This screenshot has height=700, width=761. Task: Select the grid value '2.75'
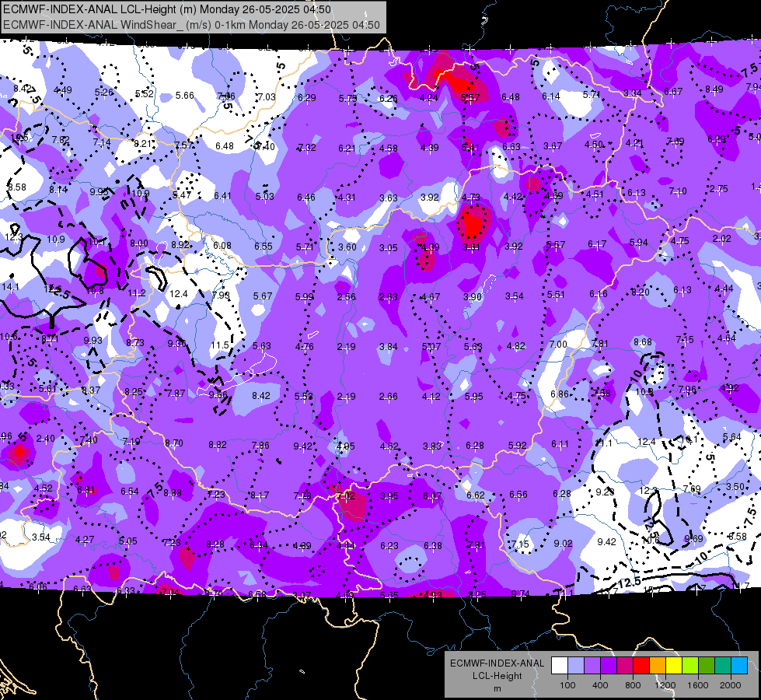[718, 189]
